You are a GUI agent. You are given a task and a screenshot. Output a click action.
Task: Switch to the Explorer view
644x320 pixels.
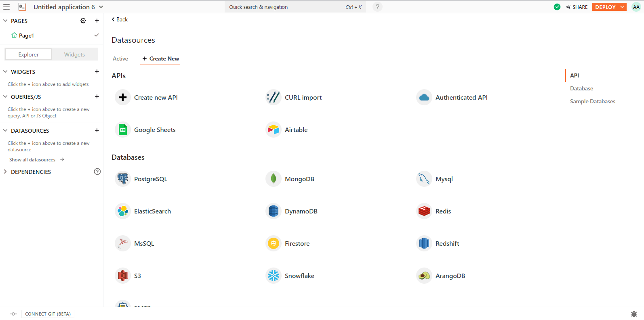point(28,54)
